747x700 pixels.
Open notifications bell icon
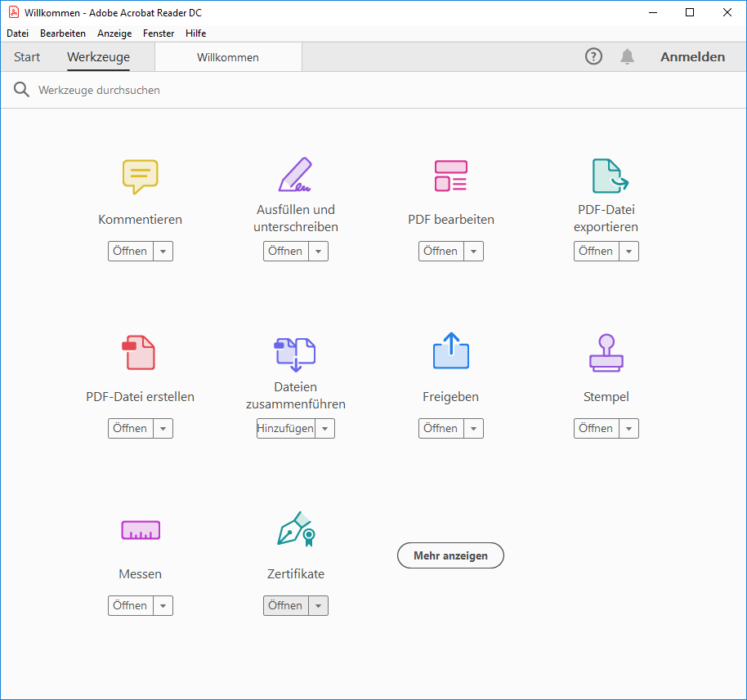[627, 56]
